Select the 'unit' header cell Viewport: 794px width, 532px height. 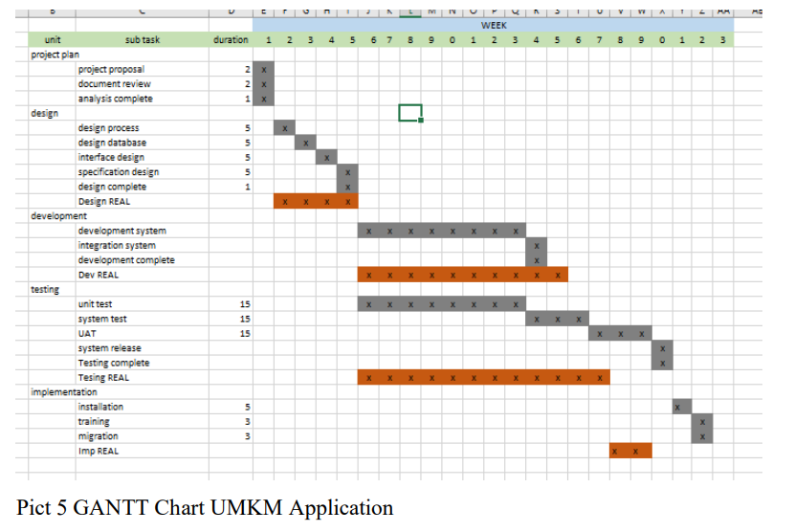(x=53, y=39)
